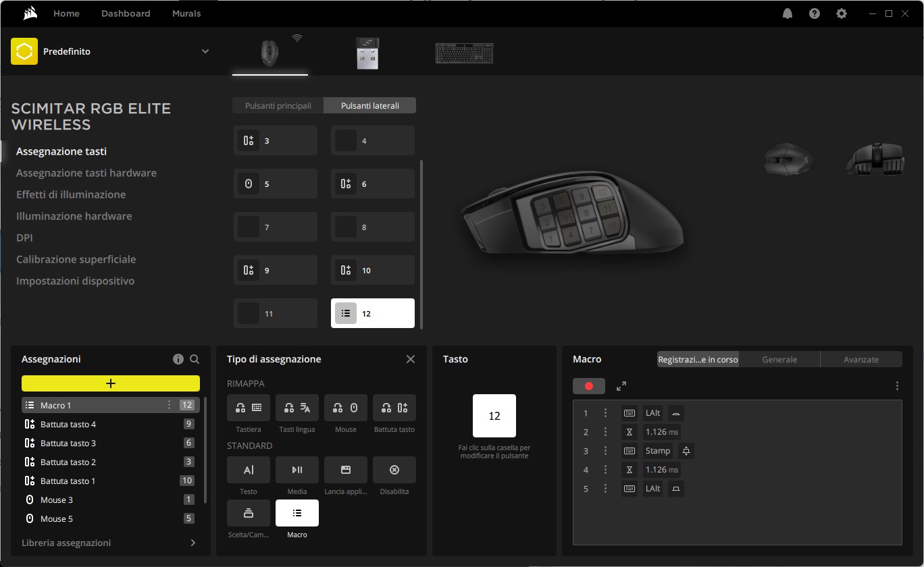Open Impostazioni dispositivo section
Viewport: 924px width, 567px height.
point(76,281)
